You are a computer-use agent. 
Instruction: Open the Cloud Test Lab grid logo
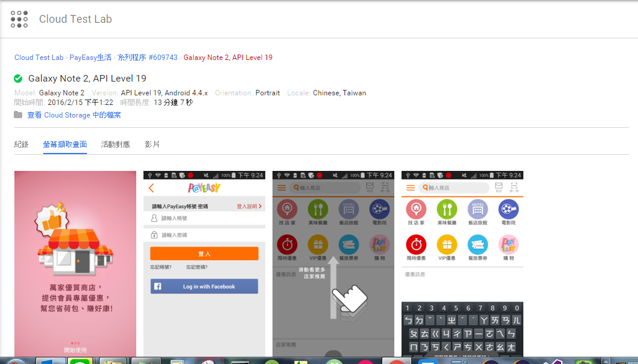pos(19,19)
